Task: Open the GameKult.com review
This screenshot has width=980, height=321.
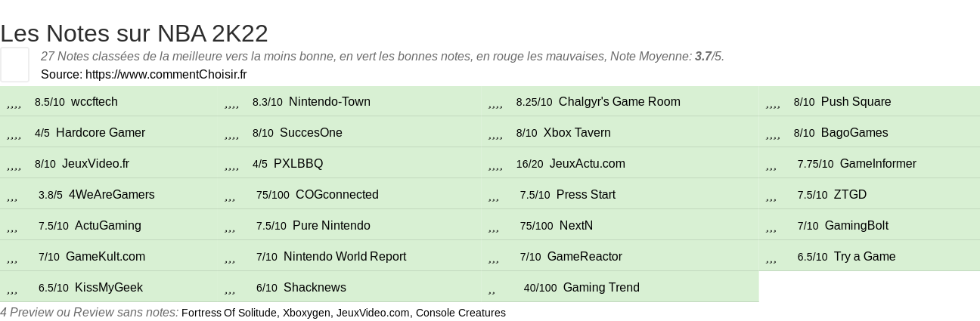Action: [105, 257]
